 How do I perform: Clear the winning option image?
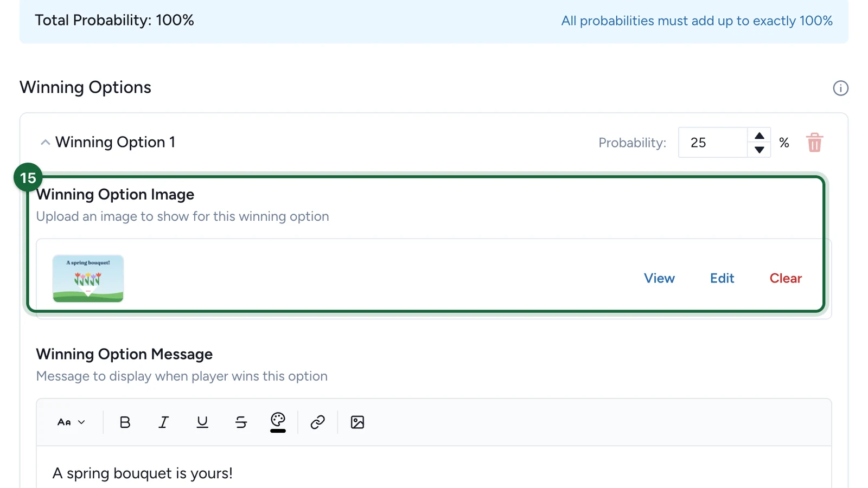point(785,278)
